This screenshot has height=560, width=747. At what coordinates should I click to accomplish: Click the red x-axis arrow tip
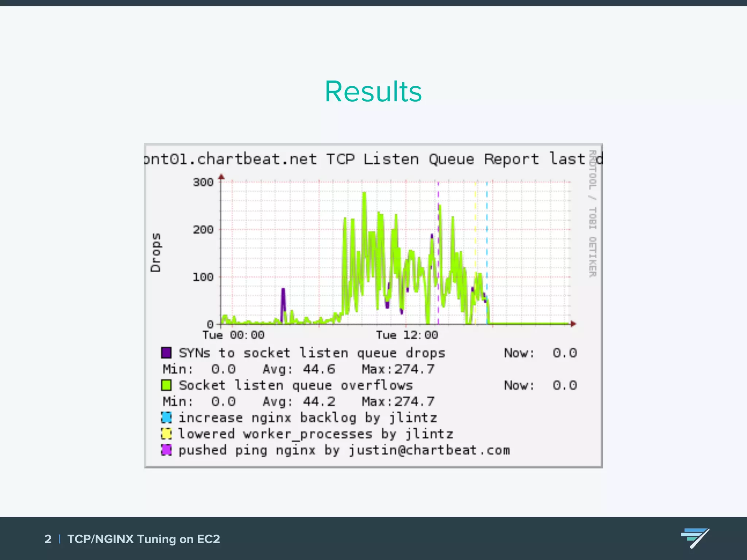573,324
